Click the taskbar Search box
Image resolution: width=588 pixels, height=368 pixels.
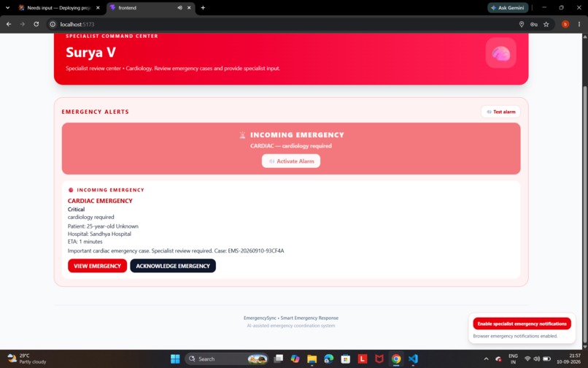(x=227, y=359)
